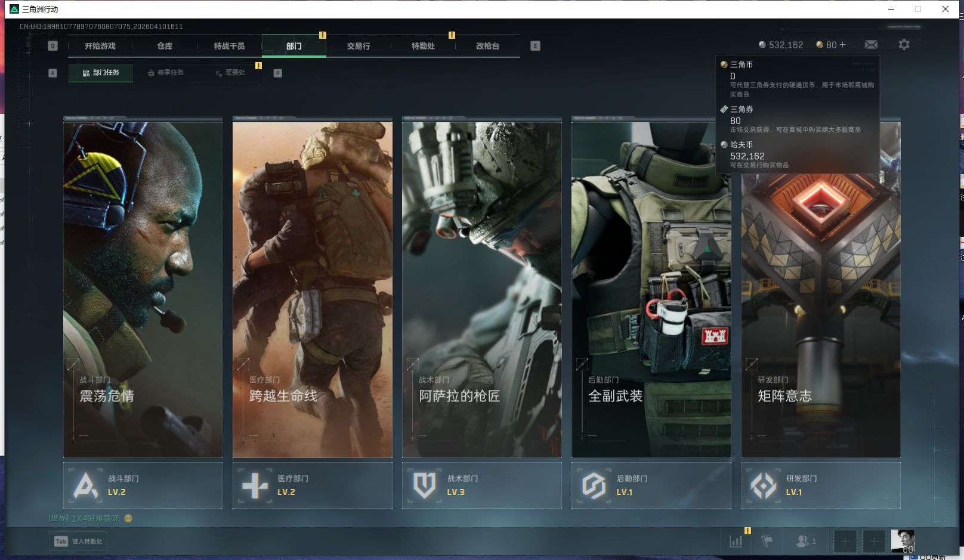Click the Q key previous-tab icon
964x560 pixels.
tap(52, 46)
